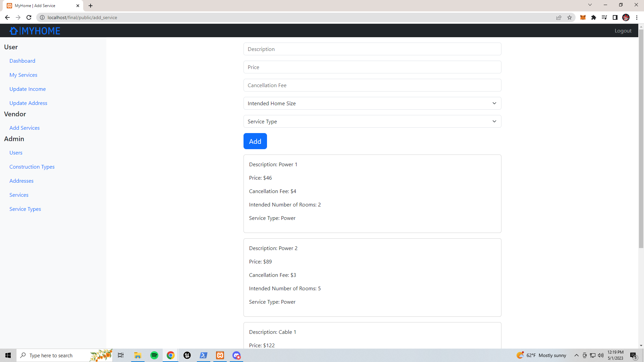Open the browser extensions puzzle icon

click(594, 17)
